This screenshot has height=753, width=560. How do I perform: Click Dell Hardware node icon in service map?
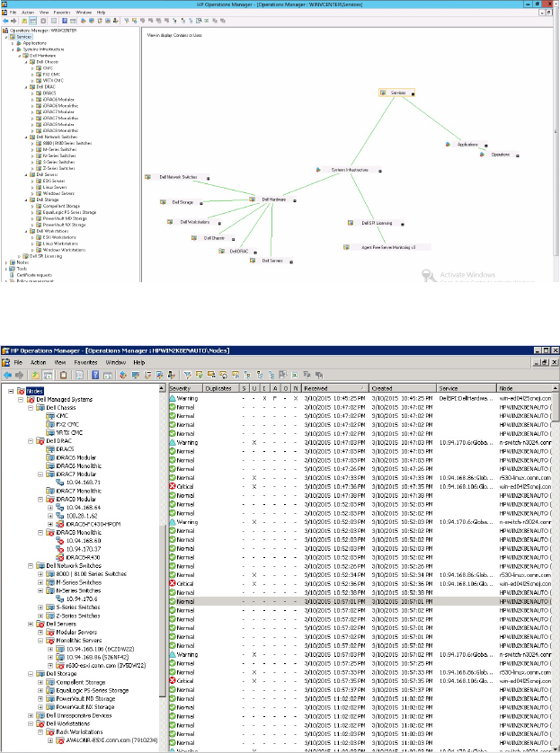click(x=252, y=199)
